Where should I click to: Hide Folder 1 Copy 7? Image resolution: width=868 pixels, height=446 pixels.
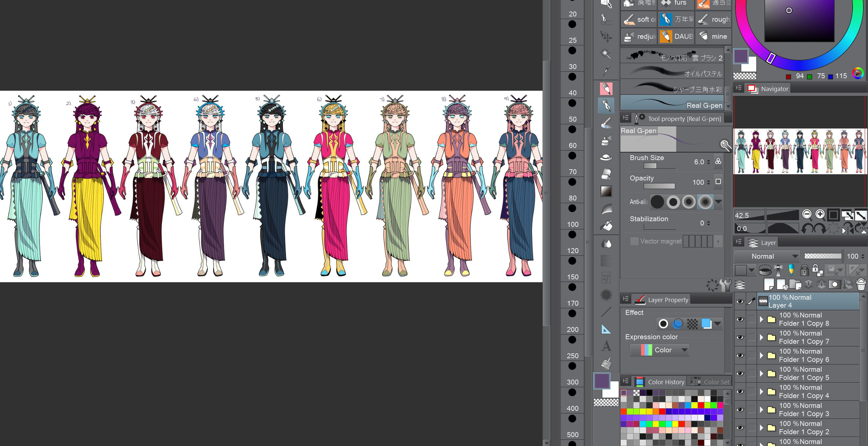(x=740, y=338)
